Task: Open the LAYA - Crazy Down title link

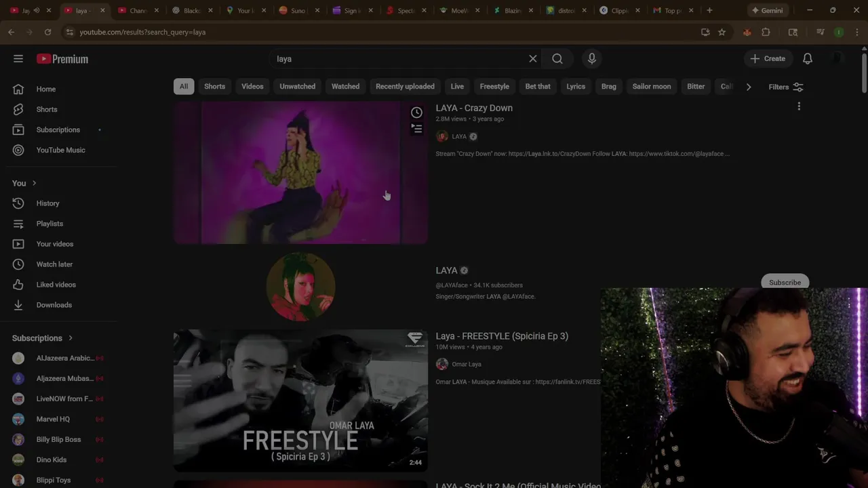Action: click(x=474, y=108)
